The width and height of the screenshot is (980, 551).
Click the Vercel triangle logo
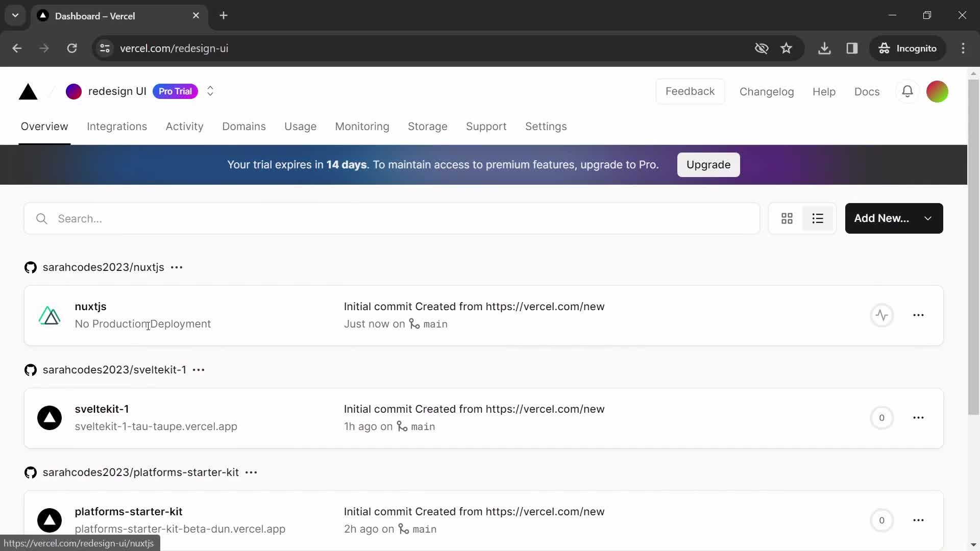[28, 92]
